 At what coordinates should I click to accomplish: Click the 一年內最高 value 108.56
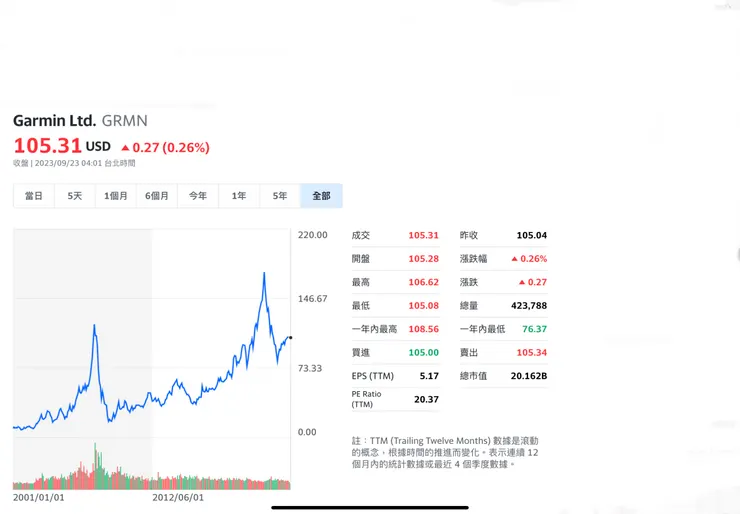(x=423, y=329)
